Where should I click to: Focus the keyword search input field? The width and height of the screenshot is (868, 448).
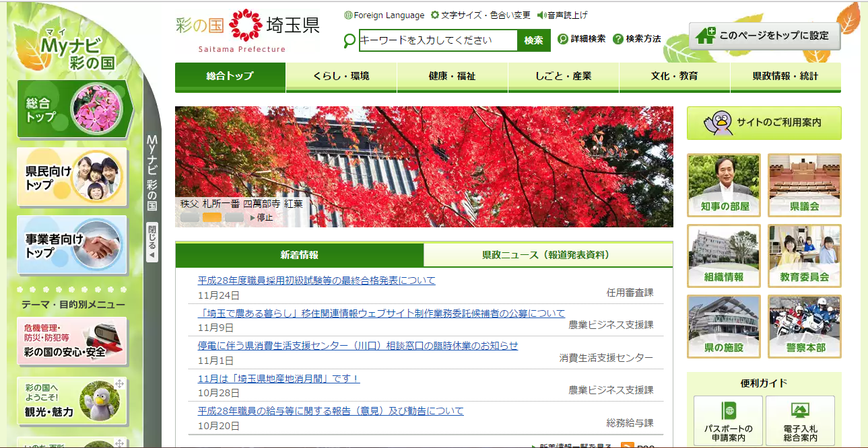pyautogui.click(x=438, y=40)
